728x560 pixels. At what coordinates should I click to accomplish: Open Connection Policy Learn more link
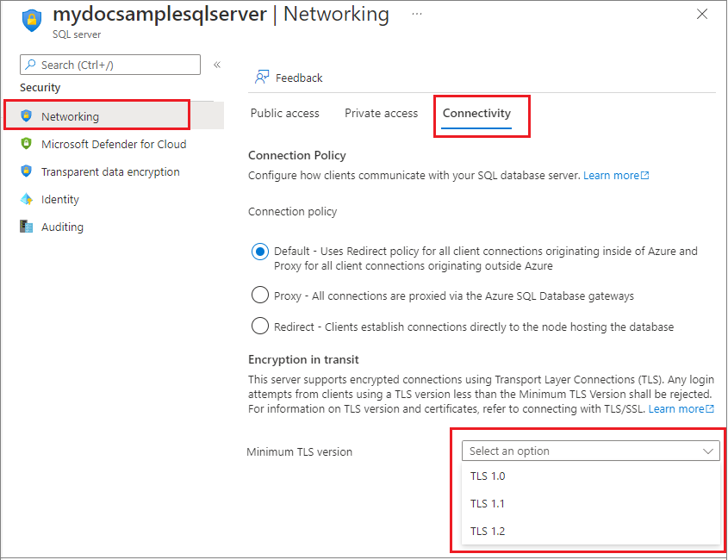611,176
